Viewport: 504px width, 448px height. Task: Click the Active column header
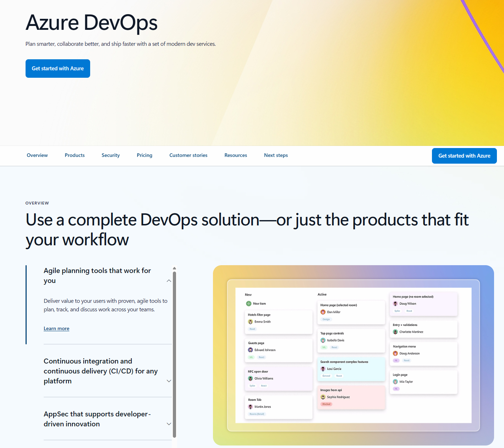[x=322, y=294]
